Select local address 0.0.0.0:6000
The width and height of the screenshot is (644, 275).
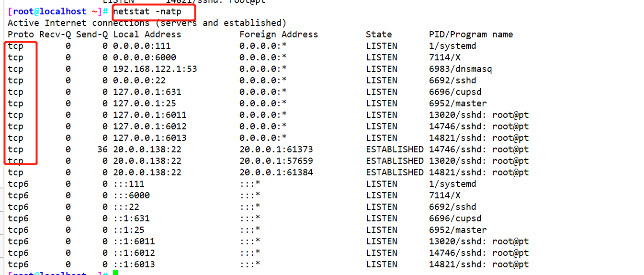point(145,57)
